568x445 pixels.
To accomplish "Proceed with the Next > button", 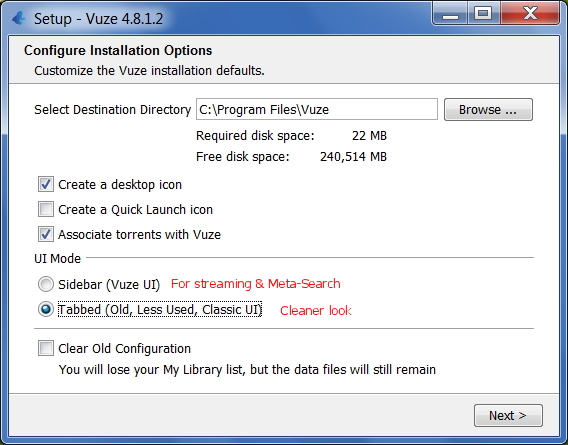I will [x=508, y=415].
